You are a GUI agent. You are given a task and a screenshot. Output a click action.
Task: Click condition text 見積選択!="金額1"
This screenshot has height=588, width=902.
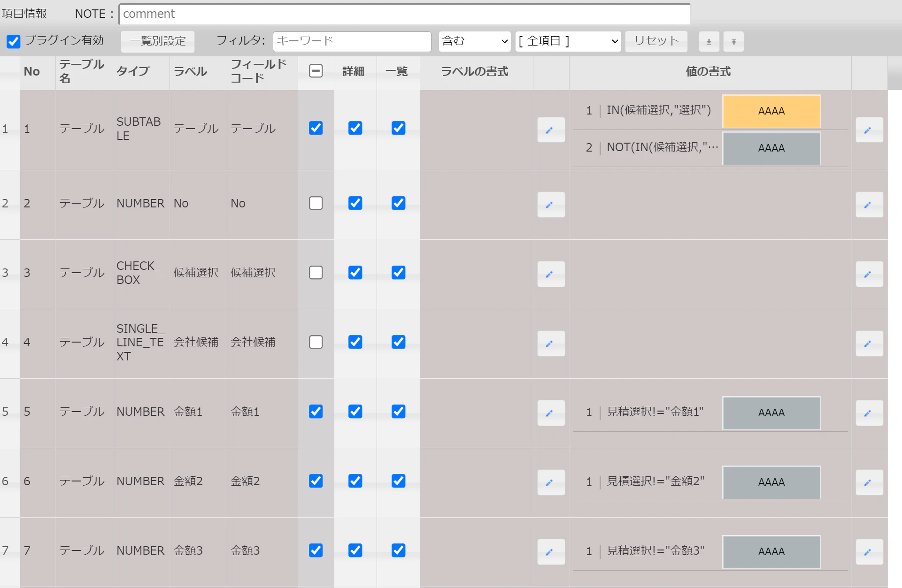(655, 412)
